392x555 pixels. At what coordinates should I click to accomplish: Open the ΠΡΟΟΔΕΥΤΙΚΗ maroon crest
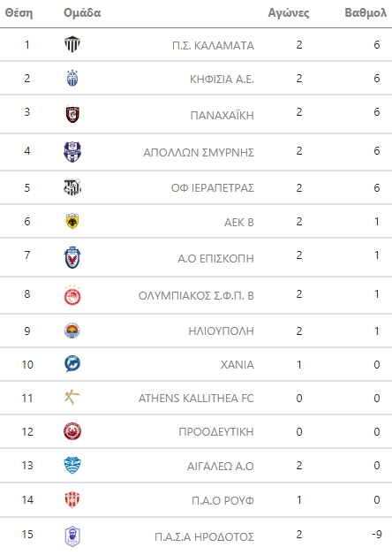tap(72, 431)
